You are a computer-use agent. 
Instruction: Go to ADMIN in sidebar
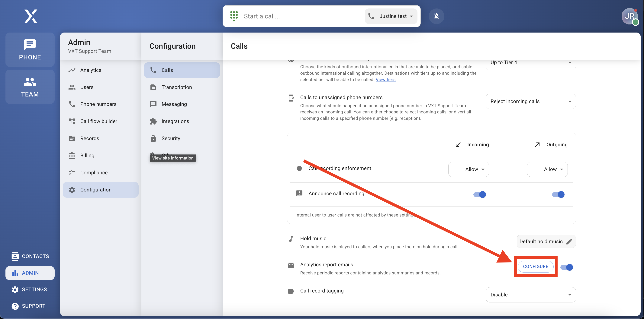pos(30,273)
